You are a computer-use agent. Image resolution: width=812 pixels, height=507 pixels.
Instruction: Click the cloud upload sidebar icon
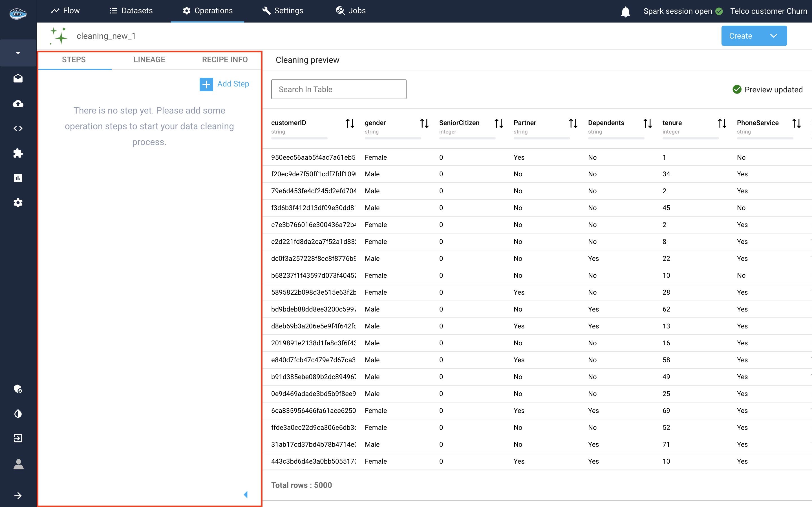coord(18,104)
